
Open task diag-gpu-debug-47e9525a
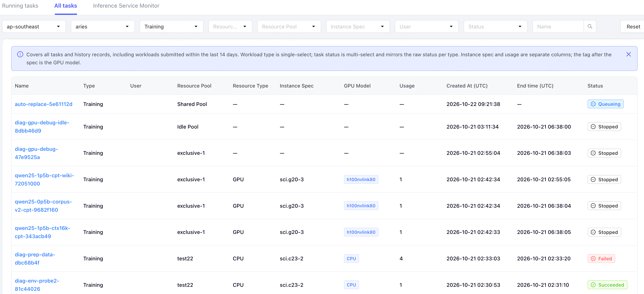(x=36, y=153)
